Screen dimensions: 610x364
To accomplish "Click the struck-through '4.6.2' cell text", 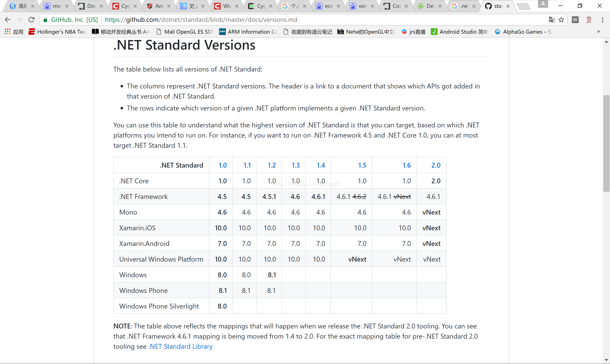I will [x=359, y=197].
